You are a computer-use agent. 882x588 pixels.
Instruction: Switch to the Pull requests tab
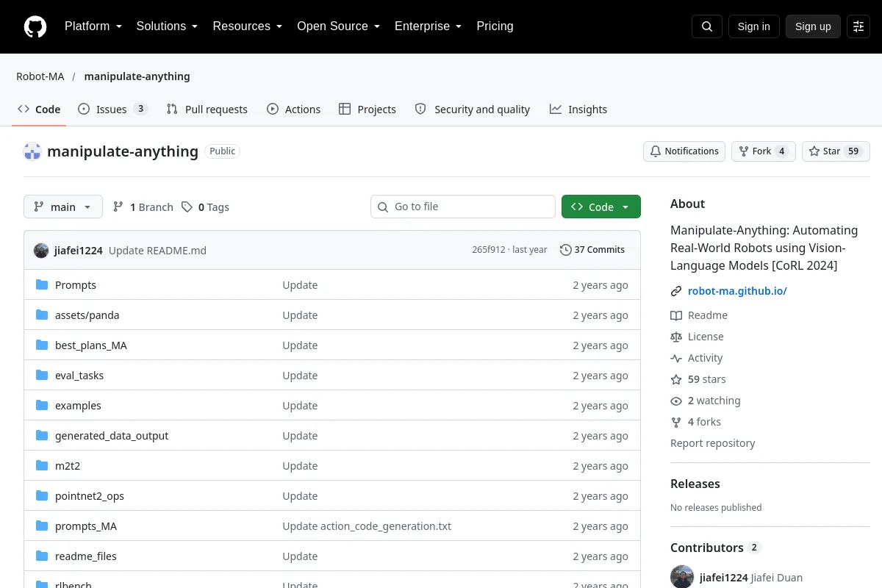pos(207,110)
